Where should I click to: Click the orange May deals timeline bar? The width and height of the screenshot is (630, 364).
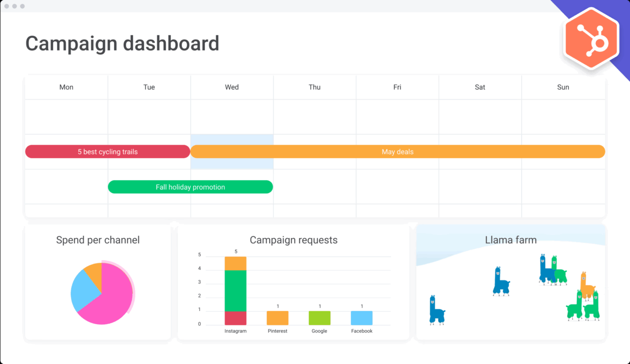[x=398, y=151]
